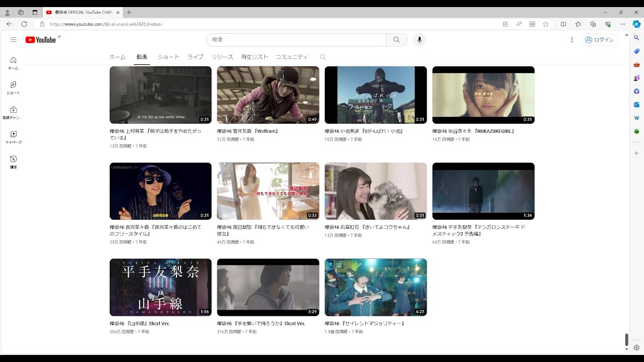644x362 pixels.
Task: Click the 山手線 Short Ver. video thumbnail
Action: [x=160, y=287]
